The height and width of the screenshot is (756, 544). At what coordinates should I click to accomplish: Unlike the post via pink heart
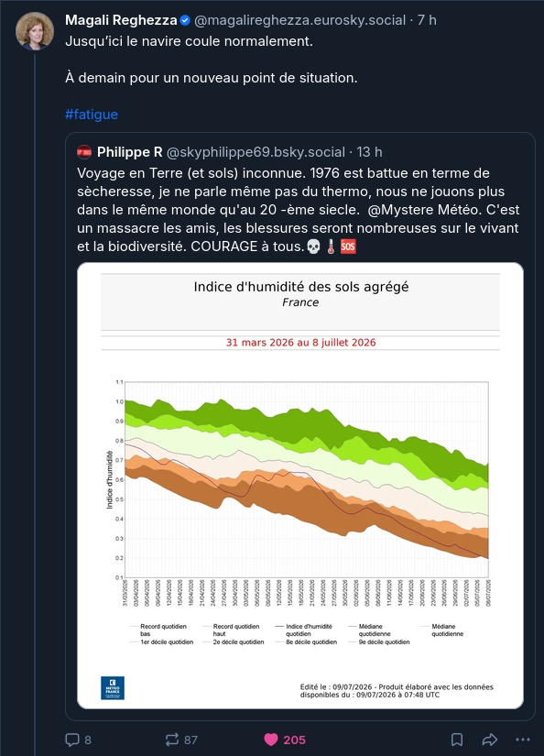click(271, 740)
